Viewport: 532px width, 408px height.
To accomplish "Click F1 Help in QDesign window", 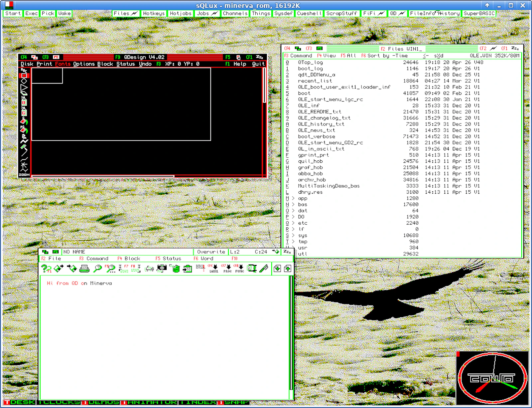I will tap(236, 64).
